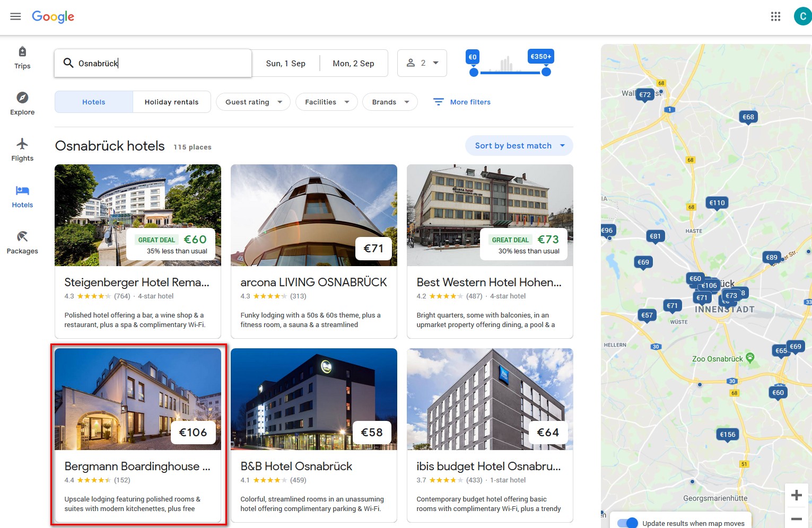The image size is (812, 528).
Task: Enable Update results when map moves
Action: point(627,522)
